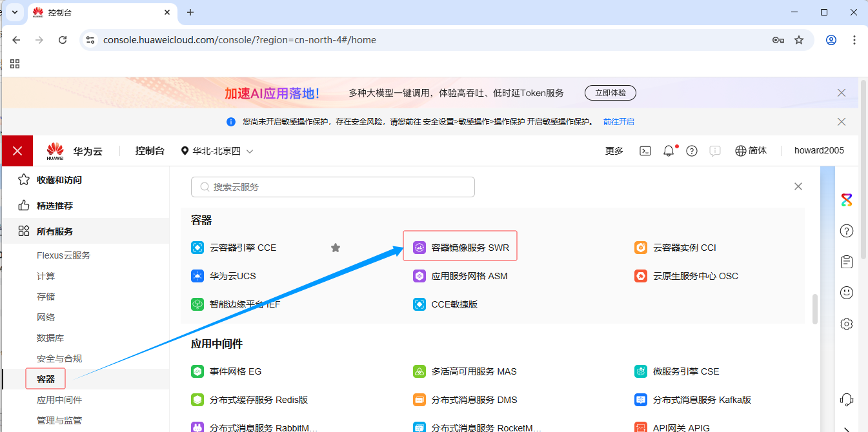The image size is (868, 432).
Task: Open the 简体 language selector
Action: point(751,151)
